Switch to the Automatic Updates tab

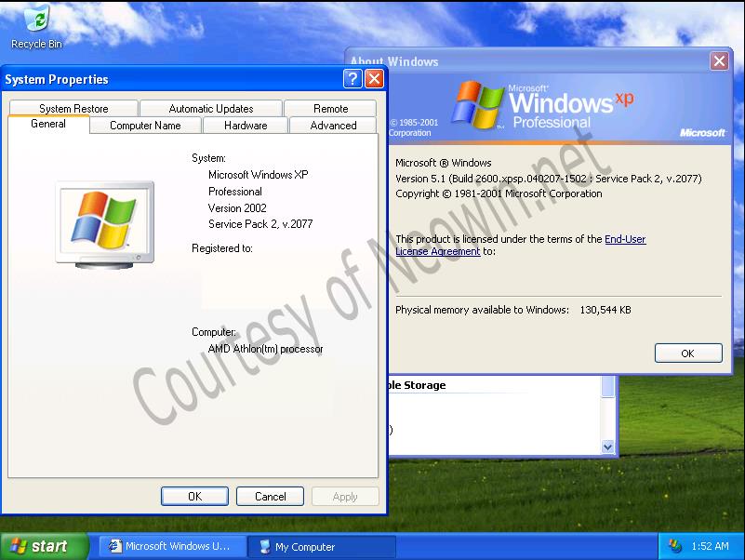211,109
